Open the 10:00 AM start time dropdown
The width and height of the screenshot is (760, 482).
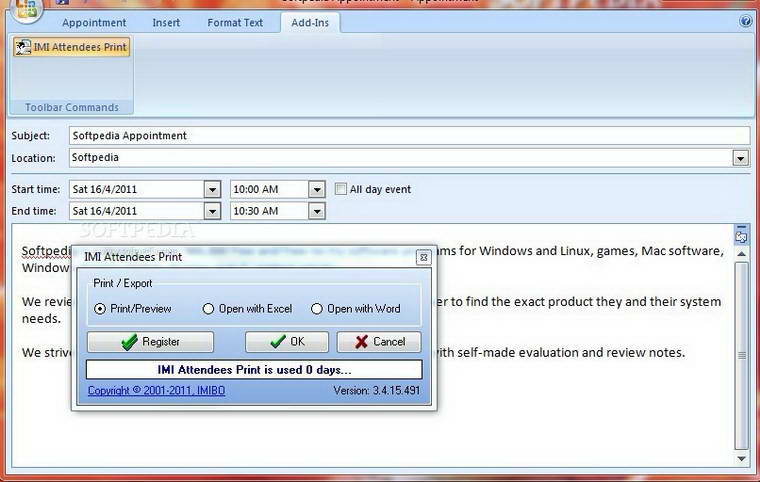click(317, 190)
